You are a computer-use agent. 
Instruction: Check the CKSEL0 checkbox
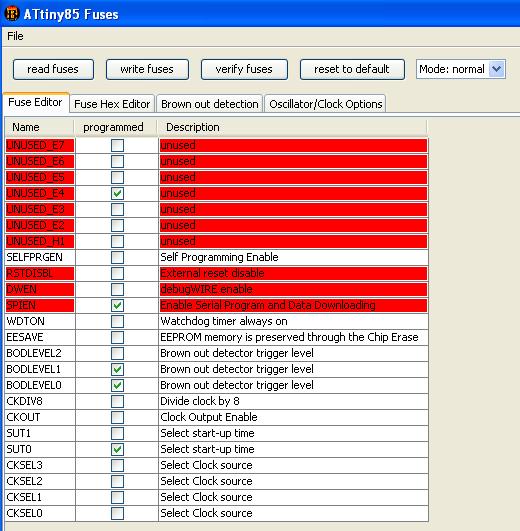[x=117, y=513]
